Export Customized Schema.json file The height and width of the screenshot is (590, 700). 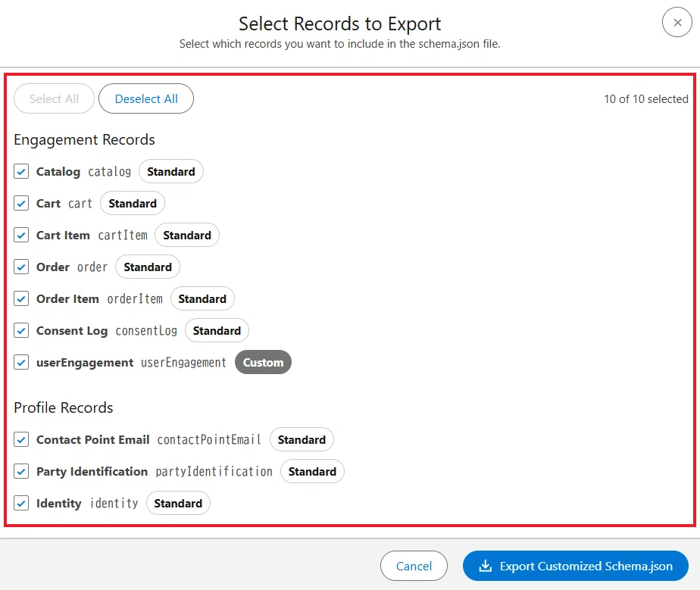pos(576,566)
